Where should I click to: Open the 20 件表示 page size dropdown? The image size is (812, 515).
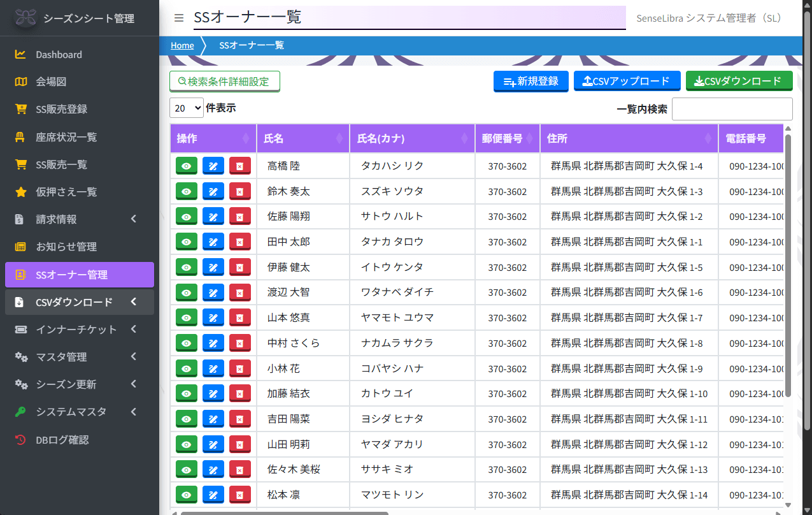(186, 108)
